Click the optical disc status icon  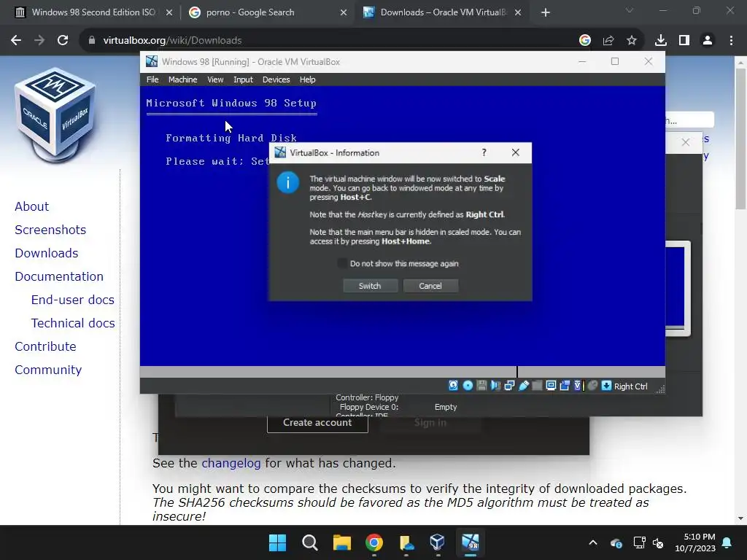coord(468,386)
